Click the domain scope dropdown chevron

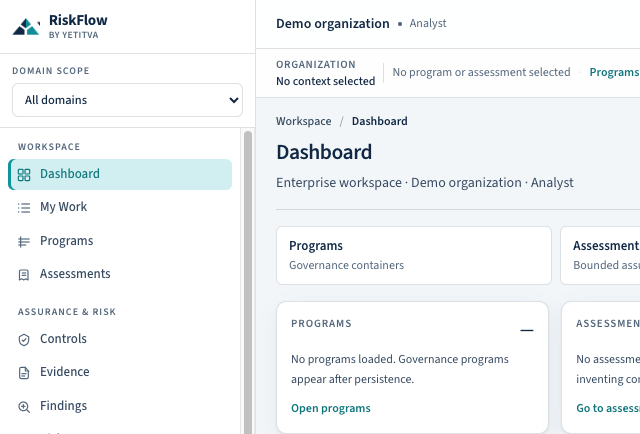[234, 100]
